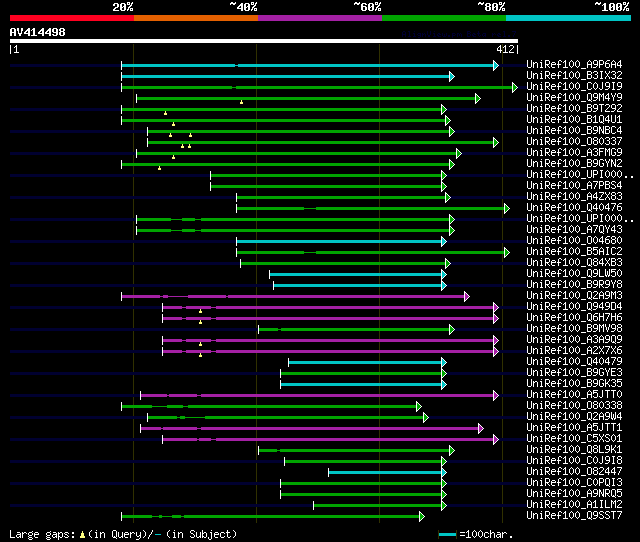Select label UniRef100_B9GYE3
Viewport: 640px width, 542px height.
(574, 373)
